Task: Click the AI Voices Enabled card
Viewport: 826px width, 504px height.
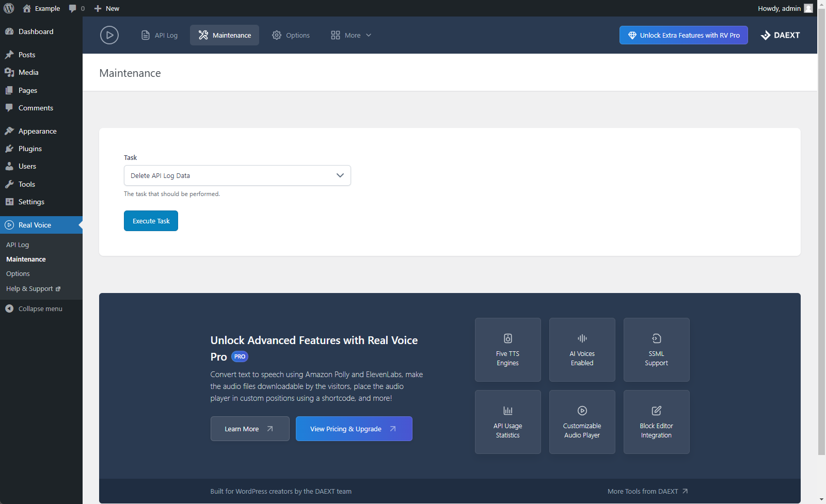Action: click(582, 350)
